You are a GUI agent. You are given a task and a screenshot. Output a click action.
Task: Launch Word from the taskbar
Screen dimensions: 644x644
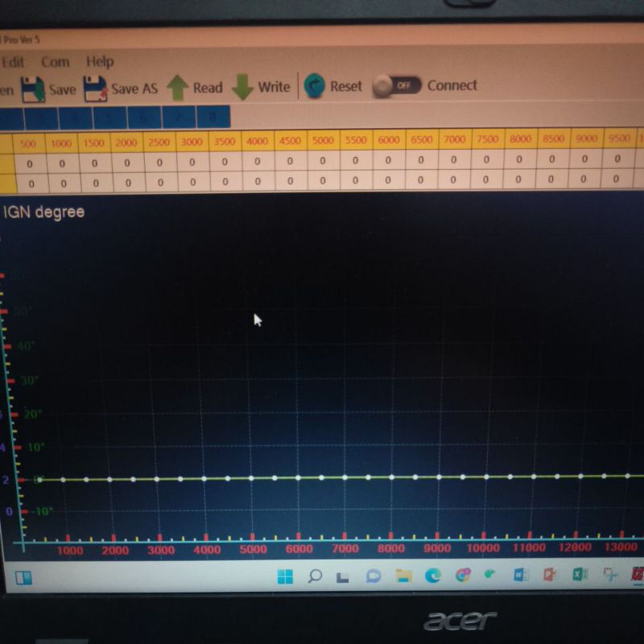(x=520, y=575)
